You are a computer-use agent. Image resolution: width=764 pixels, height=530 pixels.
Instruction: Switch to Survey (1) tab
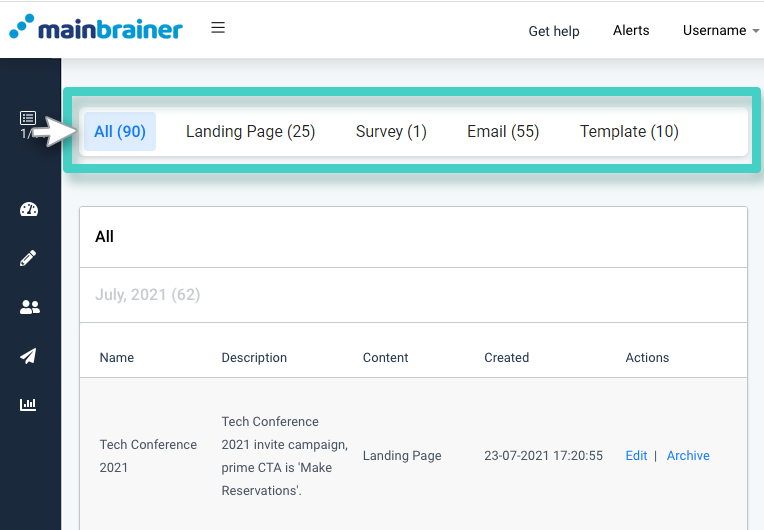point(391,132)
